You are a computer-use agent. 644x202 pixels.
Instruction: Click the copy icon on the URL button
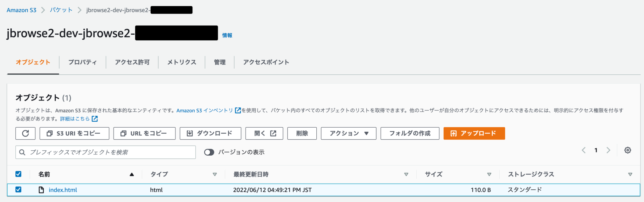[123, 133]
